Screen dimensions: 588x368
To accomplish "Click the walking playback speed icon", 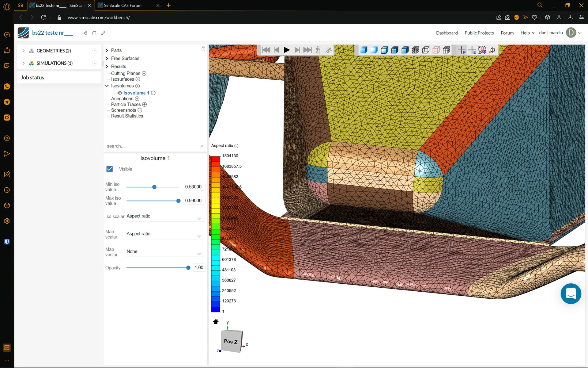I will point(318,50).
